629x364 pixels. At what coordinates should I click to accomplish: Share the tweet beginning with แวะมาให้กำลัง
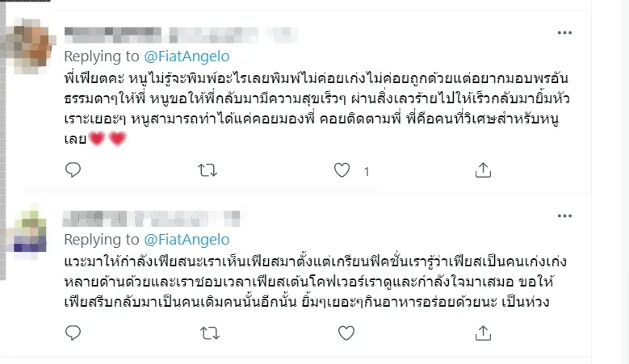(x=483, y=332)
